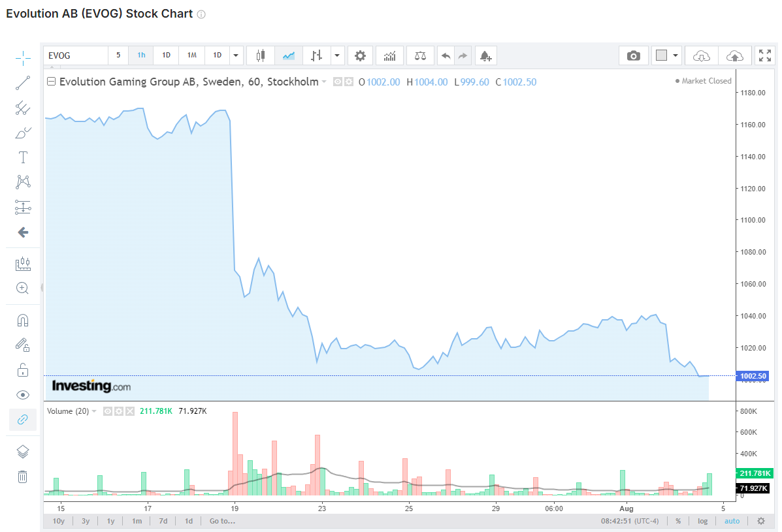This screenshot has height=532, width=782.
Task: Switch to area line chart style
Action: pos(289,55)
